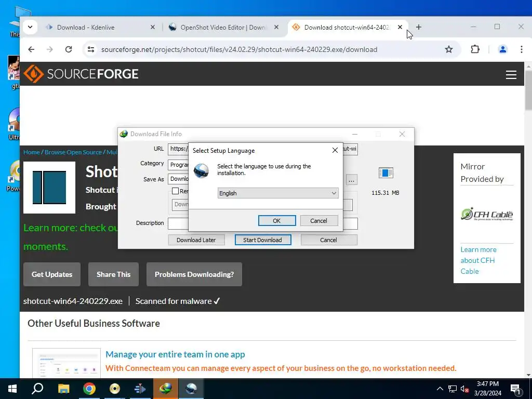This screenshot has width=532, height=399.
Task: Open the Home breadcrumb link
Action: [x=32, y=152]
